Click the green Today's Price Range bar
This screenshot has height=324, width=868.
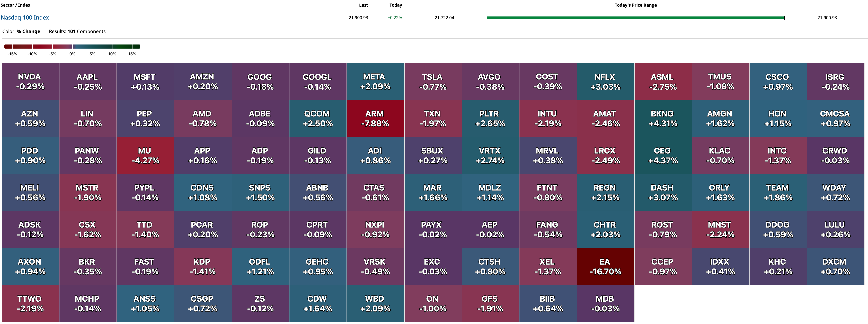tap(635, 18)
